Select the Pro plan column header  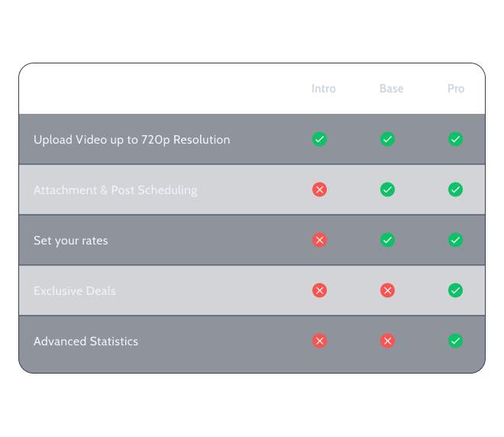pyautogui.click(x=456, y=89)
